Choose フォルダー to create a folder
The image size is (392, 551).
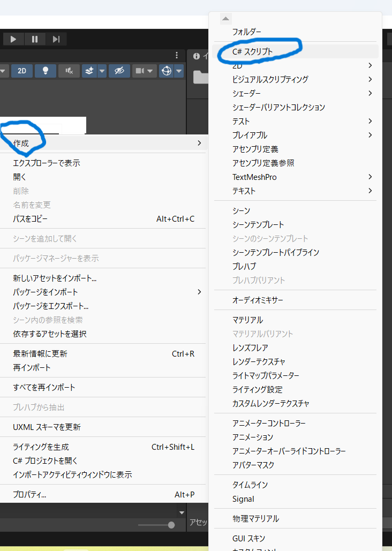[x=247, y=32]
